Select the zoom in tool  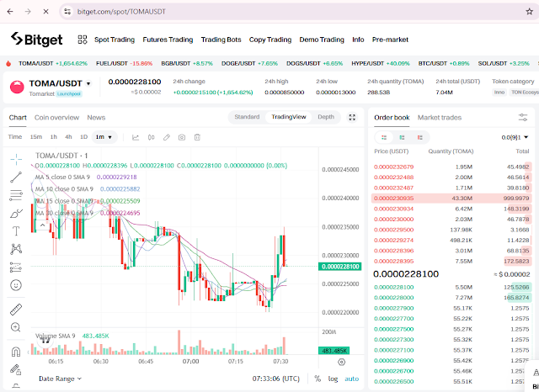coord(16,327)
